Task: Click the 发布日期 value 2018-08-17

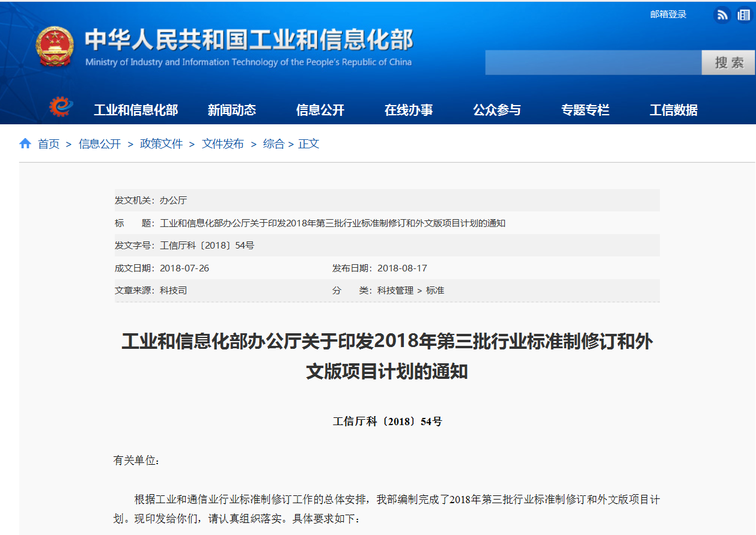Action: pos(402,268)
